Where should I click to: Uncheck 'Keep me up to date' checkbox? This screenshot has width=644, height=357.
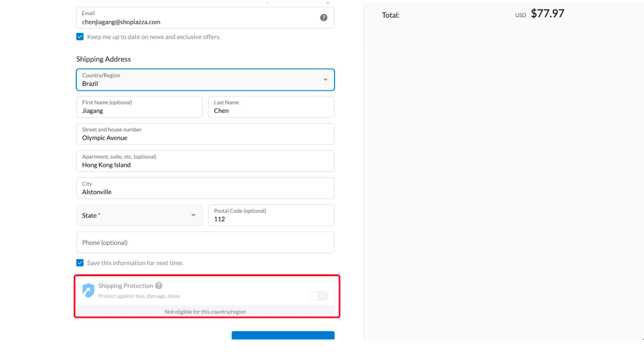tap(80, 37)
